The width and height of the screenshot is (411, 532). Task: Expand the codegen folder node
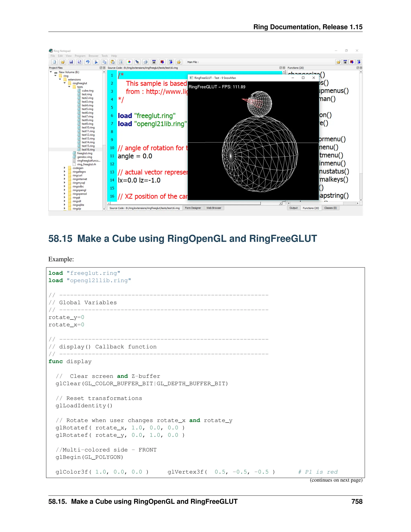pos(65,168)
